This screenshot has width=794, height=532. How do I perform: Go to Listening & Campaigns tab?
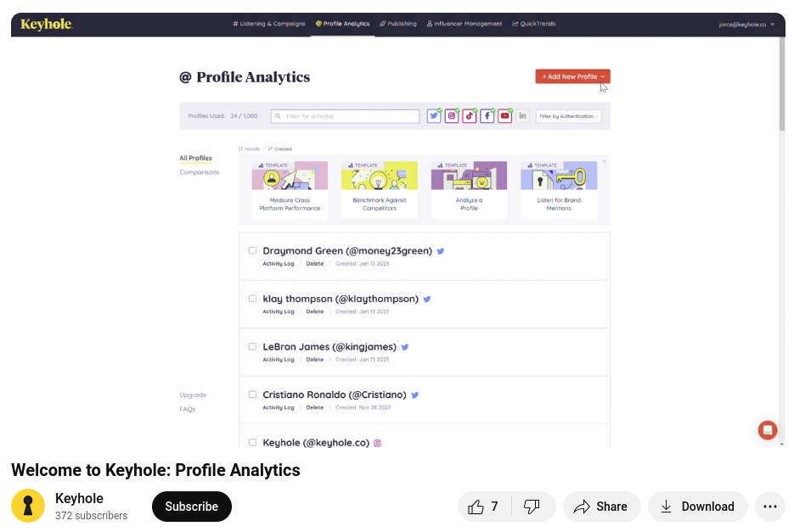point(269,24)
